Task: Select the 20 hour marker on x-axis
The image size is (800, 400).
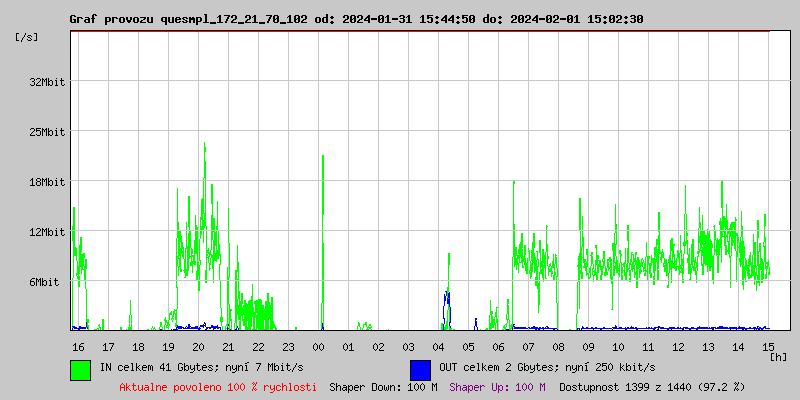Action: (x=198, y=347)
